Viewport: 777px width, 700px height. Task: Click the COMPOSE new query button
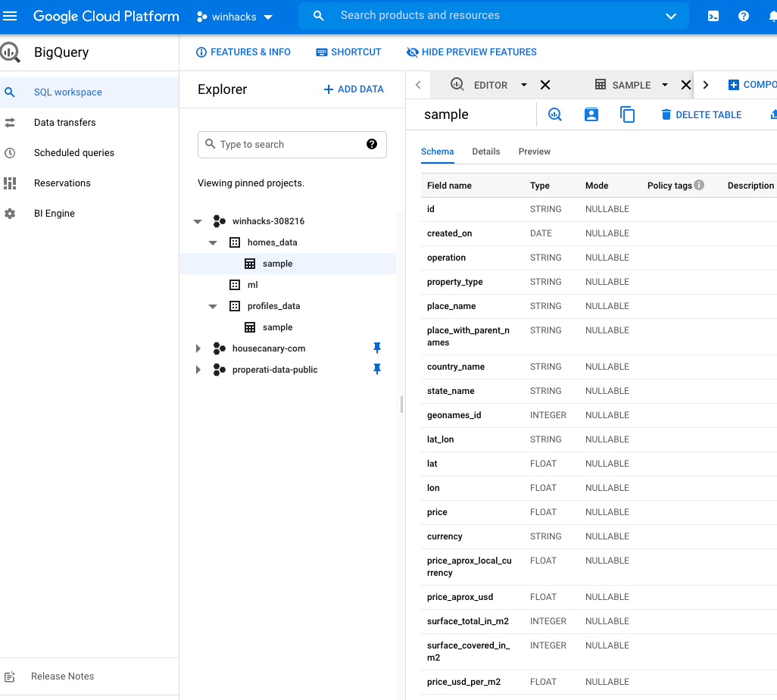coord(752,85)
